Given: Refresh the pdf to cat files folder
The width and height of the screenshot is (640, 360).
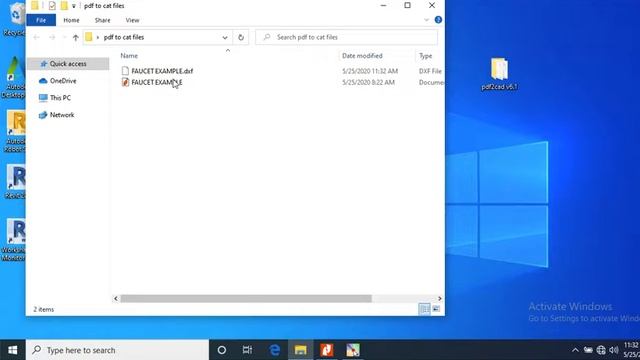Looking at the screenshot, I should coord(241,37).
